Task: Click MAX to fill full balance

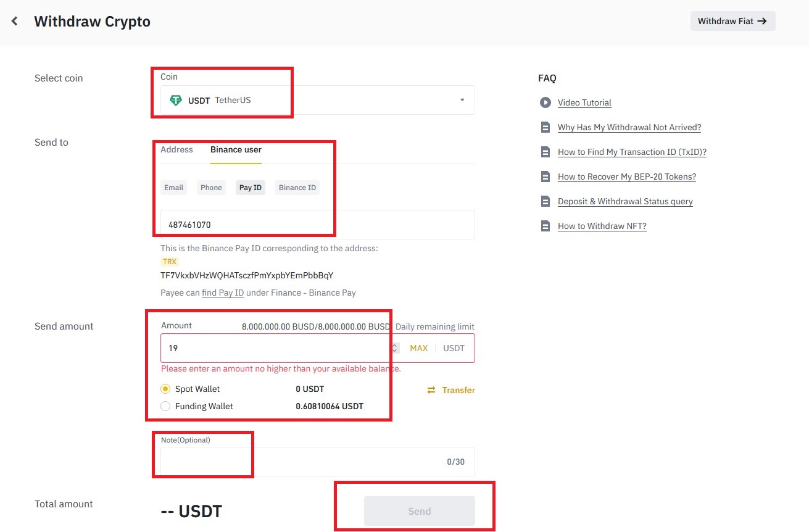Action: (x=419, y=348)
